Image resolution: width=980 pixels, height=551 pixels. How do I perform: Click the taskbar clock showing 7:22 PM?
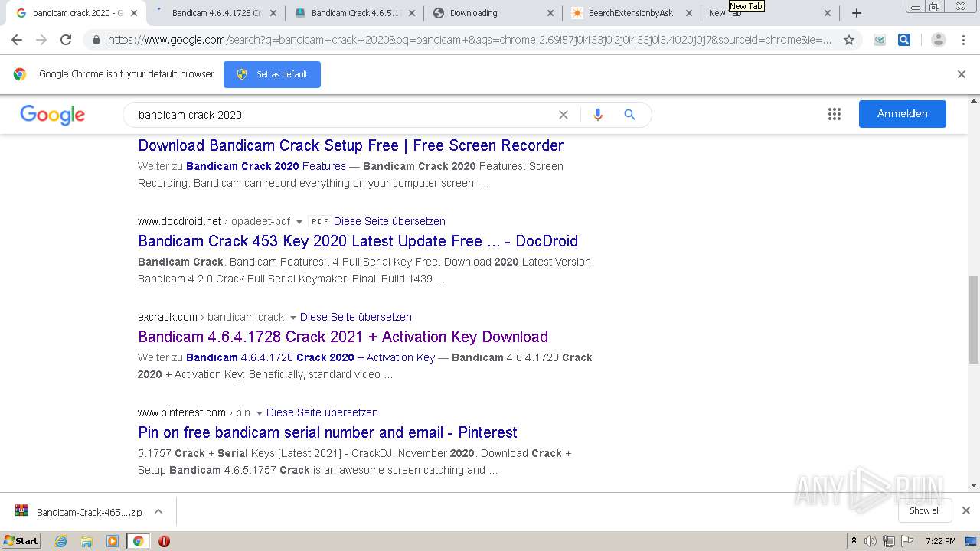940,541
